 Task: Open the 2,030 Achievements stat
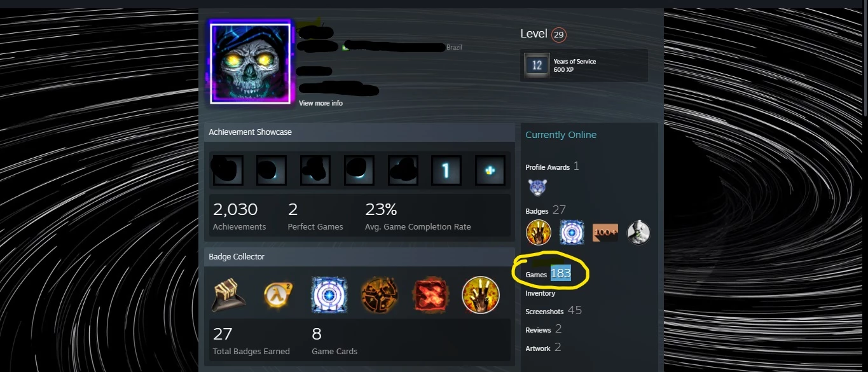240,216
